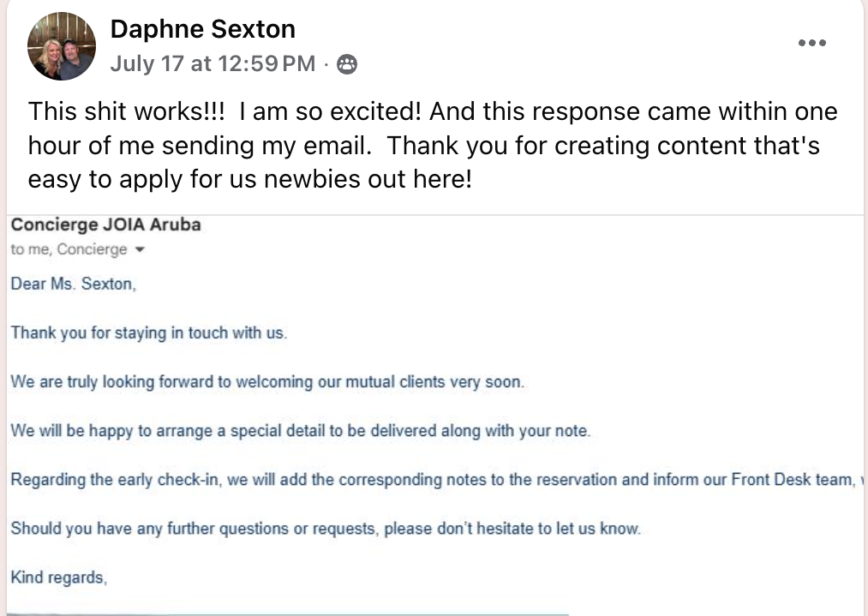Click the 'Kind regards' closing line
This screenshot has height=616, width=868.
tap(58, 577)
